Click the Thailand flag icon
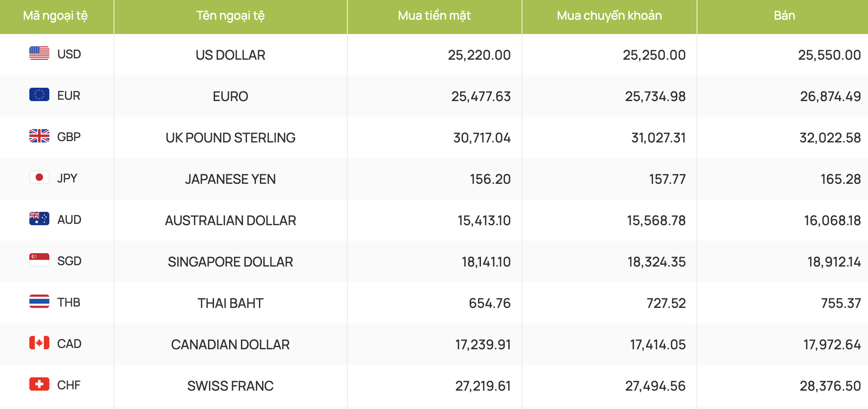The image size is (868, 409). 39,302
